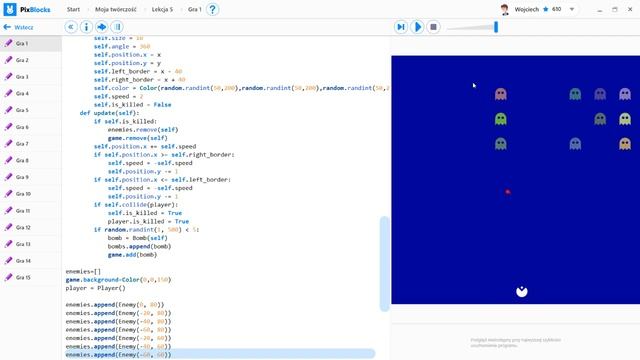Screen dimensions: 640x360
Task: Open Gra 3 in the sidebar
Action: click(x=31, y=77)
